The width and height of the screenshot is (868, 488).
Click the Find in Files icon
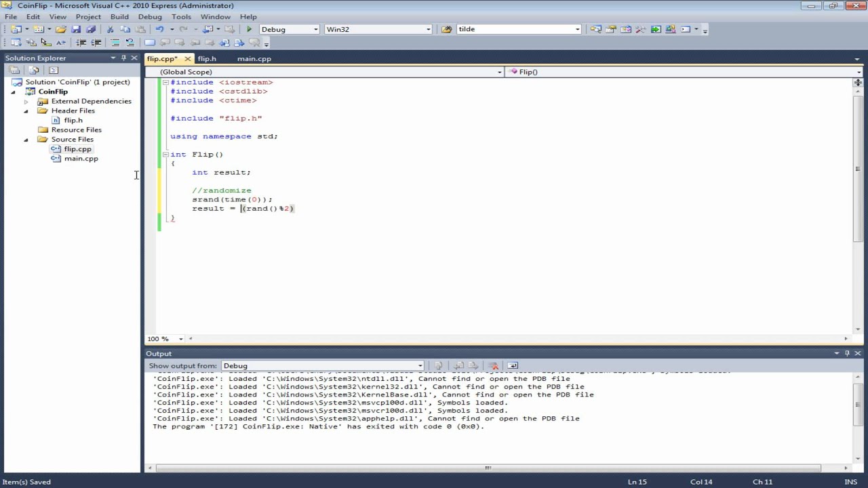(446, 29)
